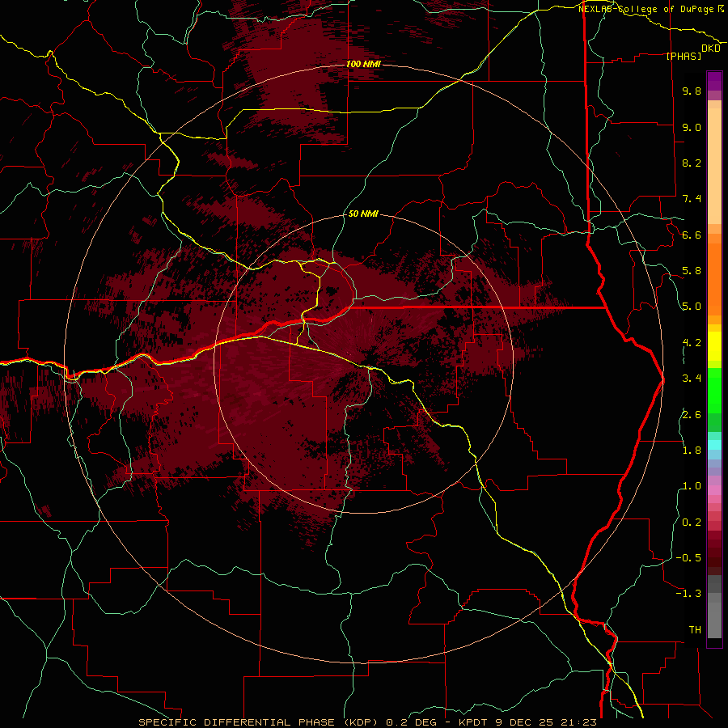Click the 9.8 value on color scale
Screen dimensions: 728x728
[x=692, y=91]
